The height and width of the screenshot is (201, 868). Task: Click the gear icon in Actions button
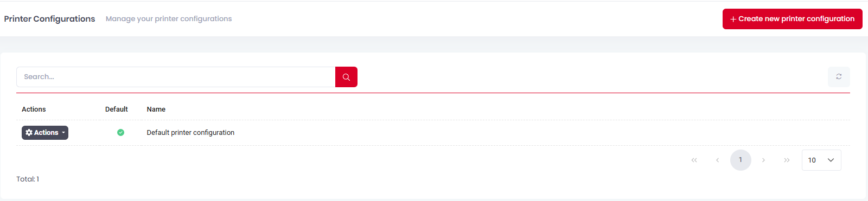[x=29, y=132]
